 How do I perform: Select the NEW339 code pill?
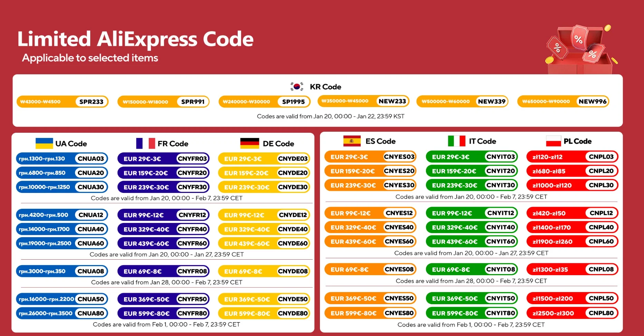[x=463, y=101]
